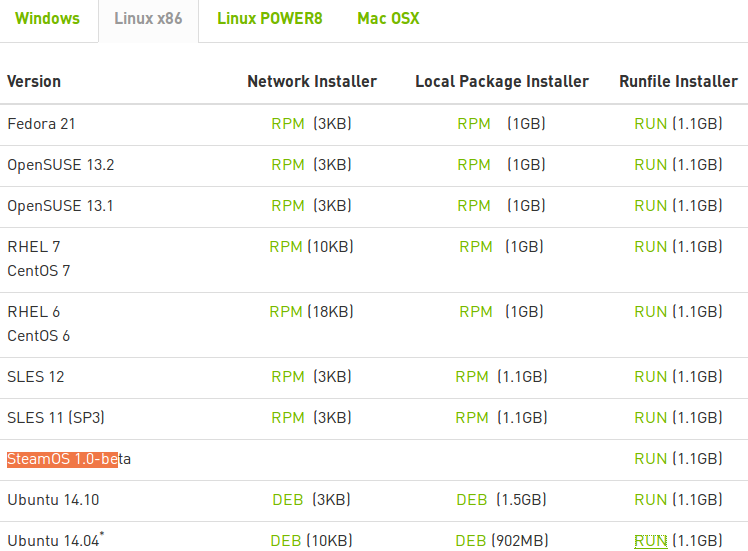Viewport: 748px width, 551px height.
Task: Download Fedora 21 network installer RPM
Action: tap(288, 124)
